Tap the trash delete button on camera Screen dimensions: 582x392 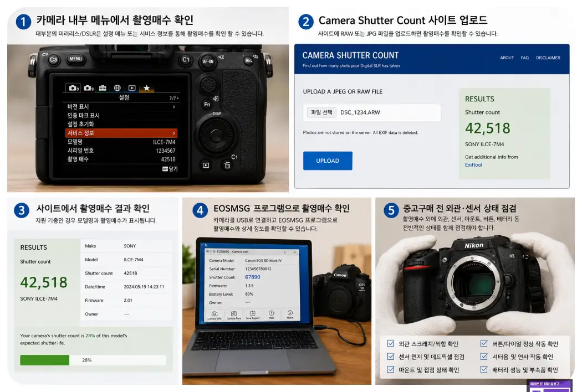click(x=227, y=165)
